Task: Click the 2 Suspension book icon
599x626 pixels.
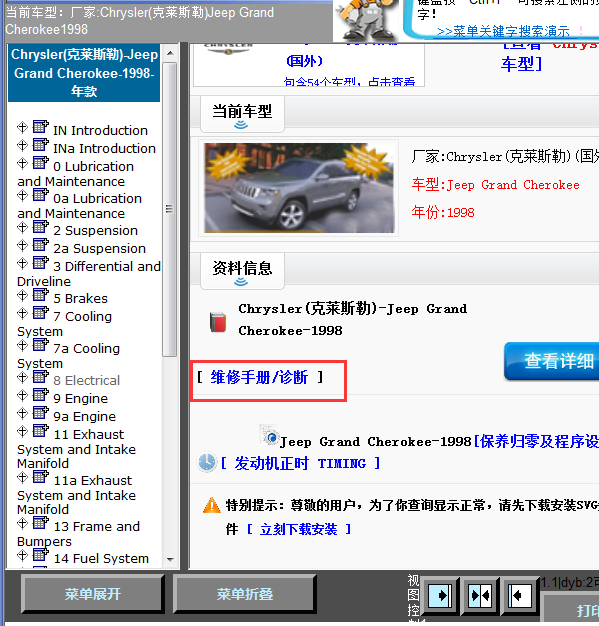Action: tap(40, 226)
